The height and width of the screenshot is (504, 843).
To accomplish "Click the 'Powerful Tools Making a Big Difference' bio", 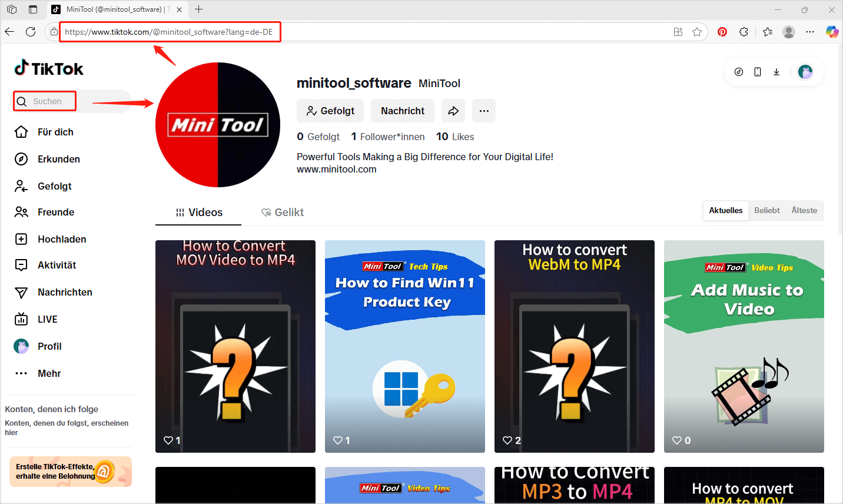I will 425,157.
